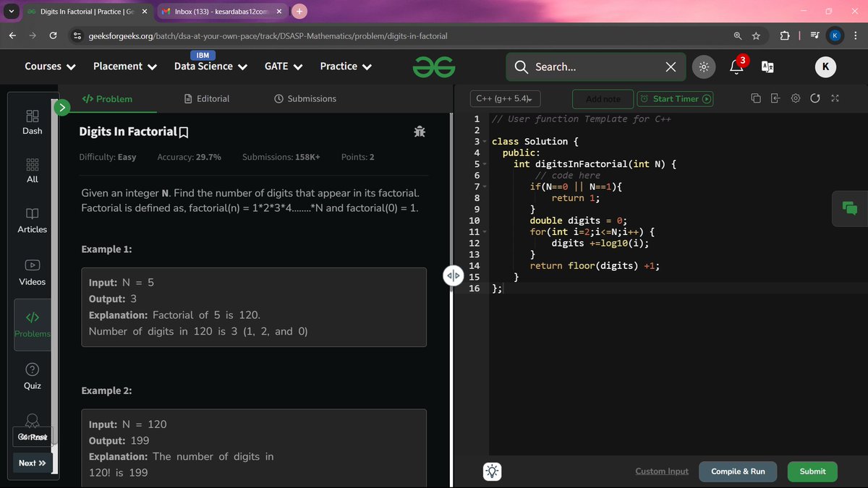Open code editor settings gear
The image size is (868, 488).
tap(796, 98)
